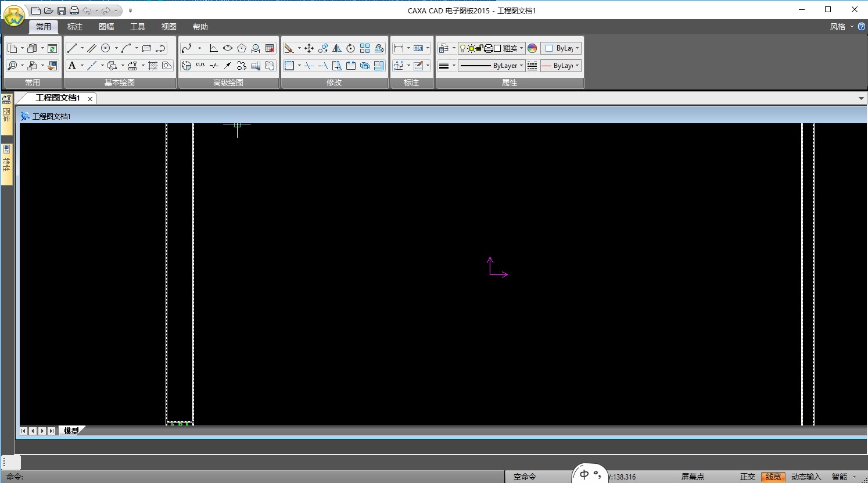Switch to the 图幅 ribbon tab
The image size is (868, 483).
[x=106, y=27]
